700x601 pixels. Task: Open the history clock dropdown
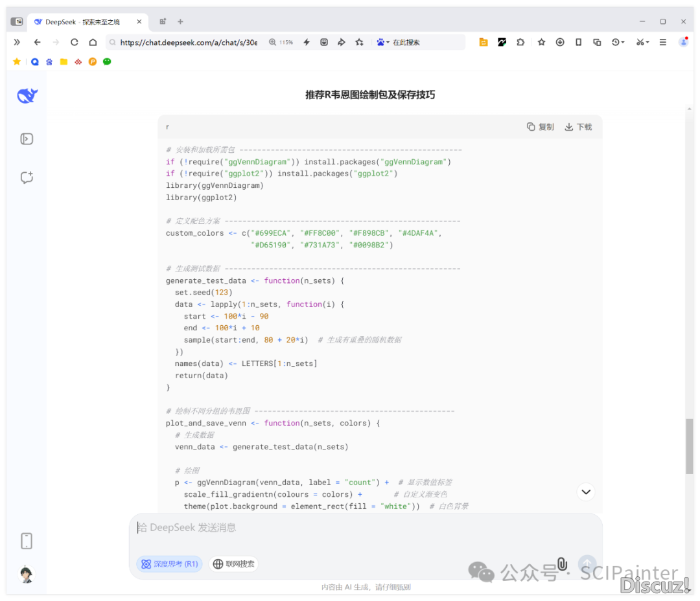618,42
